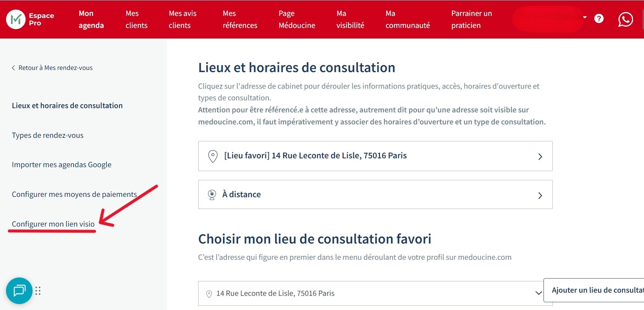Open Page Médoucine menu

click(x=297, y=19)
